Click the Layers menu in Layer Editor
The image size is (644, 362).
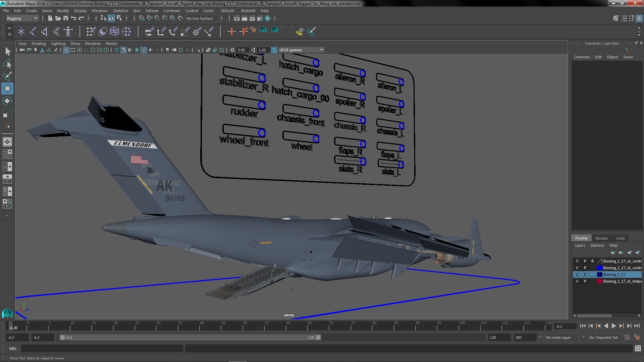(580, 245)
